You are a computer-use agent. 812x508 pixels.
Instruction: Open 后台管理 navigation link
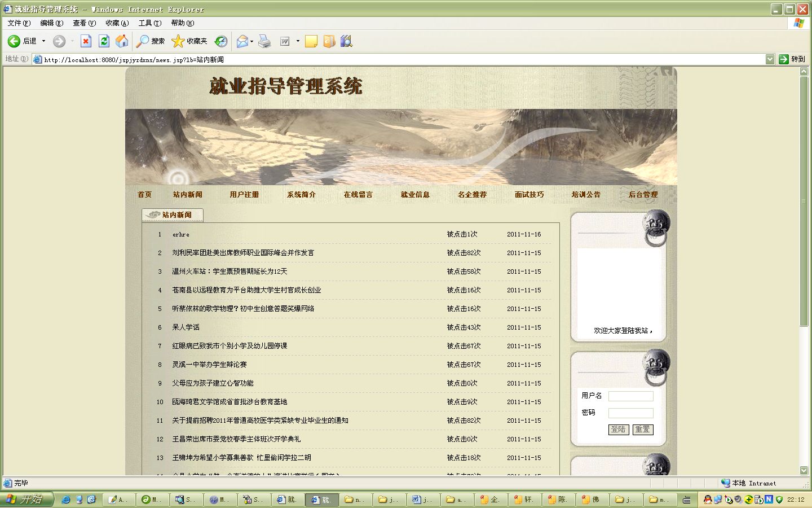643,195
